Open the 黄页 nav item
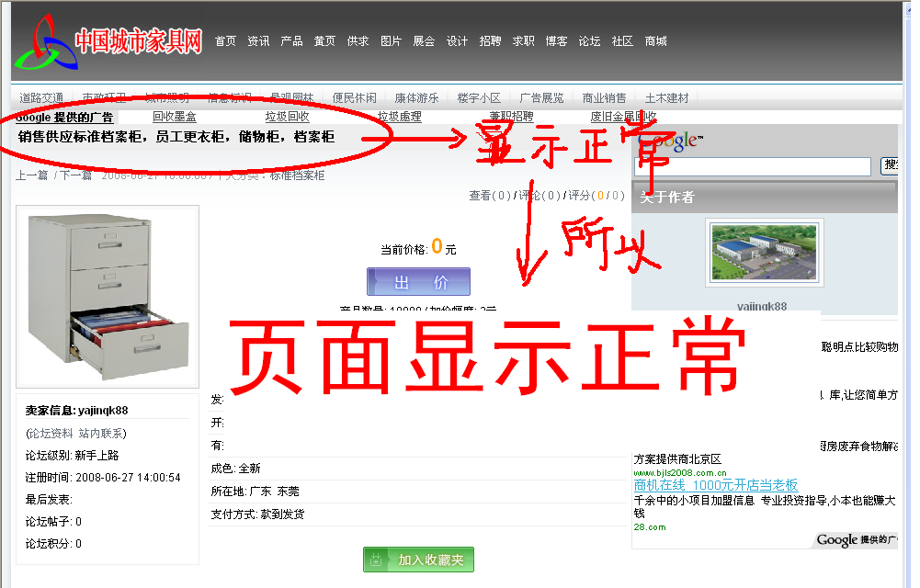The height and width of the screenshot is (588, 920). point(324,41)
